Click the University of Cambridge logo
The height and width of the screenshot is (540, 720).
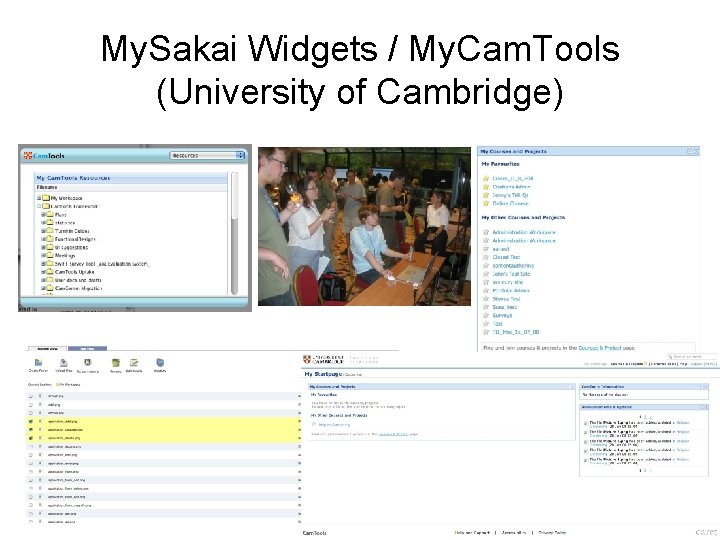[324, 359]
